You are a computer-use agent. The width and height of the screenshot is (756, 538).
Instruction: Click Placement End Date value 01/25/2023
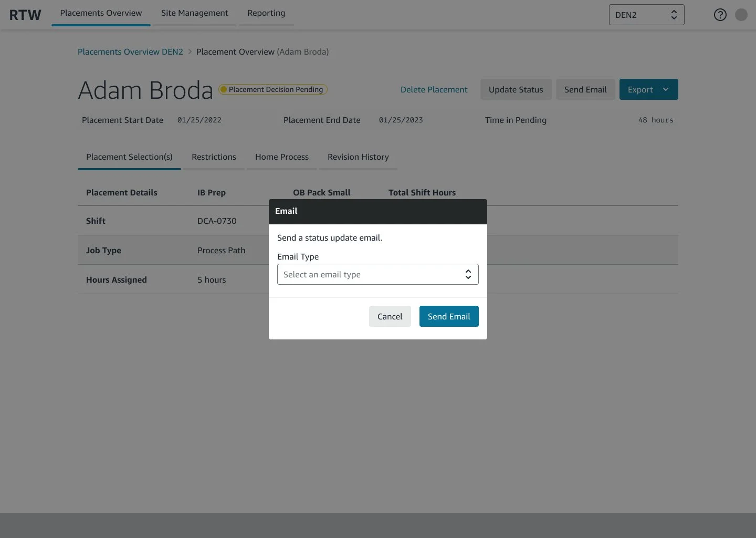[x=401, y=120]
